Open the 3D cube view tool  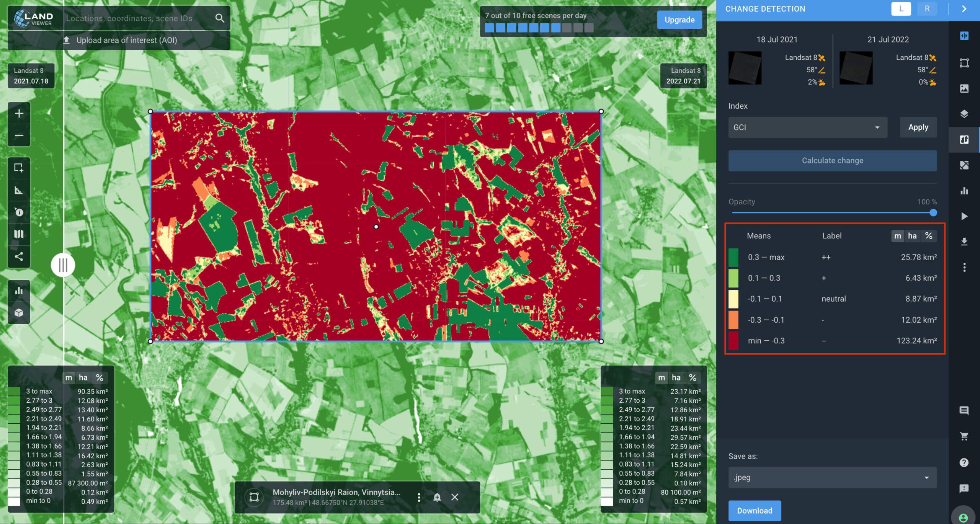pos(19,313)
